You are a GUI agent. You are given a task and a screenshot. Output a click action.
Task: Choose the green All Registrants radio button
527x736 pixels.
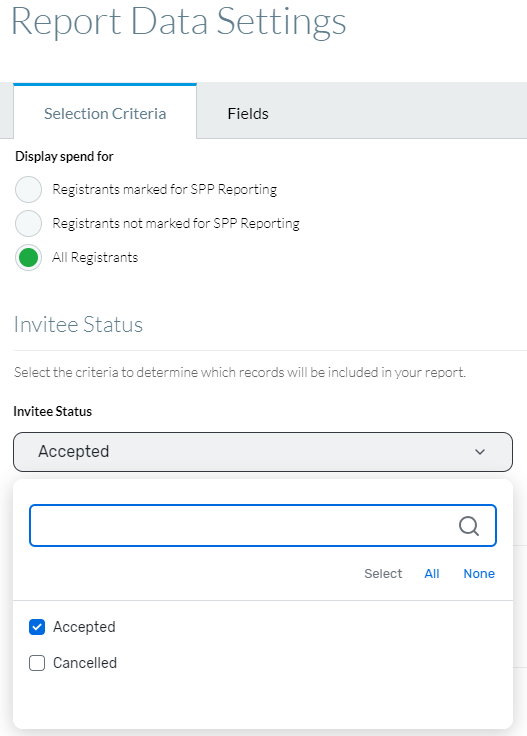pos(29,258)
